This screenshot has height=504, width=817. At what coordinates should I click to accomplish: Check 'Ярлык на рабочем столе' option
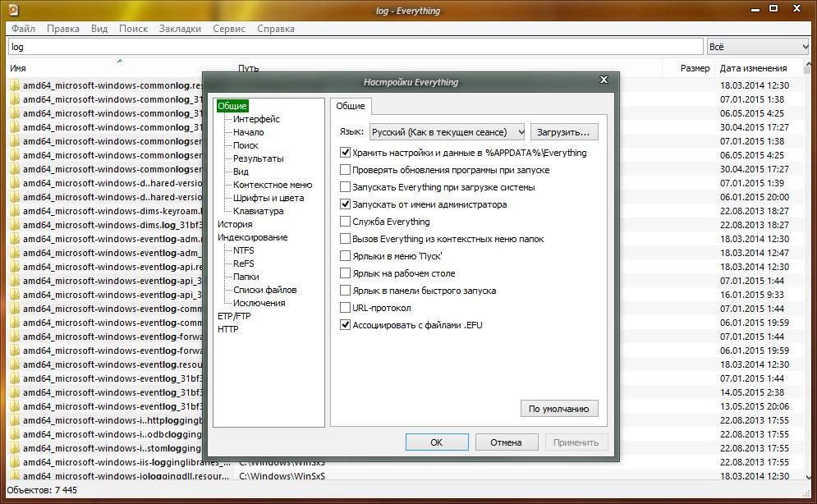coord(345,273)
